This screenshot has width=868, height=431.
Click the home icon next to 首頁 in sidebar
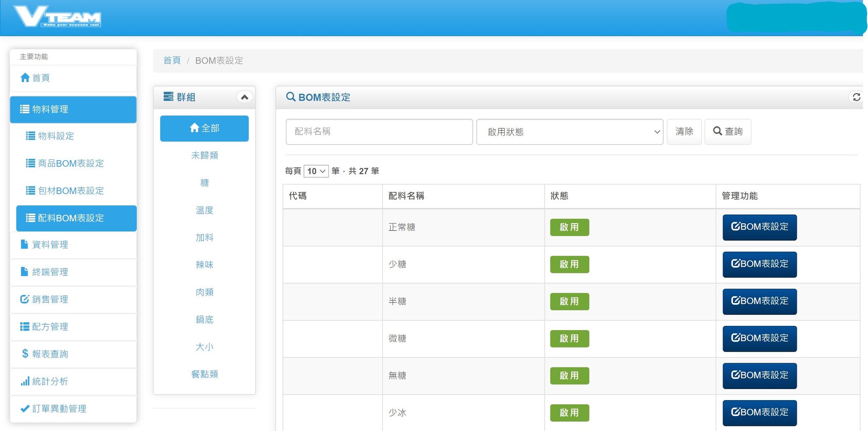click(x=25, y=78)
